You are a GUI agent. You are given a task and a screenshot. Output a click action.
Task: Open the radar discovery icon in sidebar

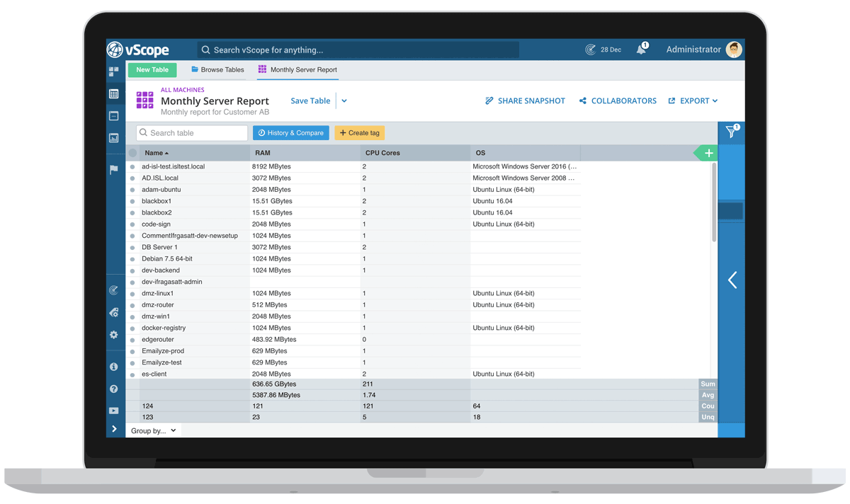(x=114, y=290)
